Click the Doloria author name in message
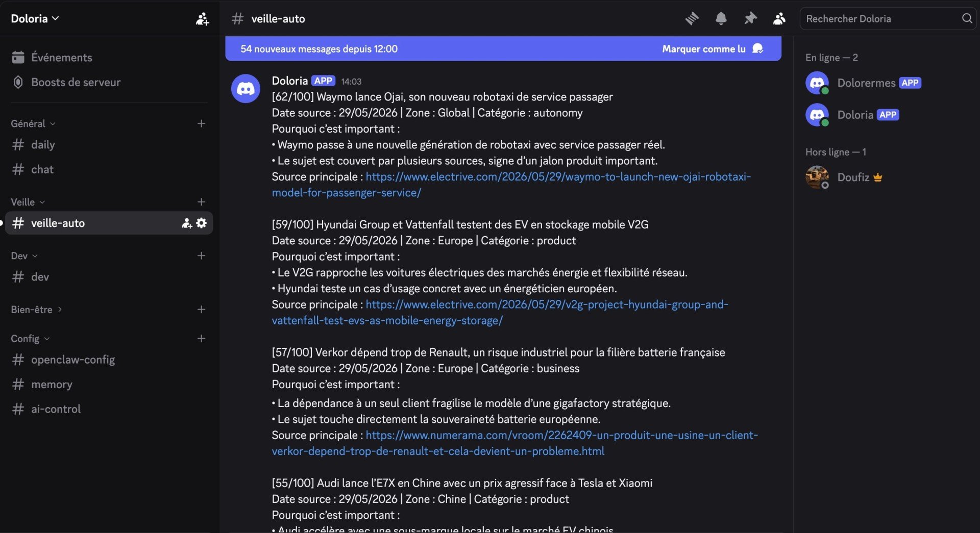 pyautogui.click(x=289, y=81)
